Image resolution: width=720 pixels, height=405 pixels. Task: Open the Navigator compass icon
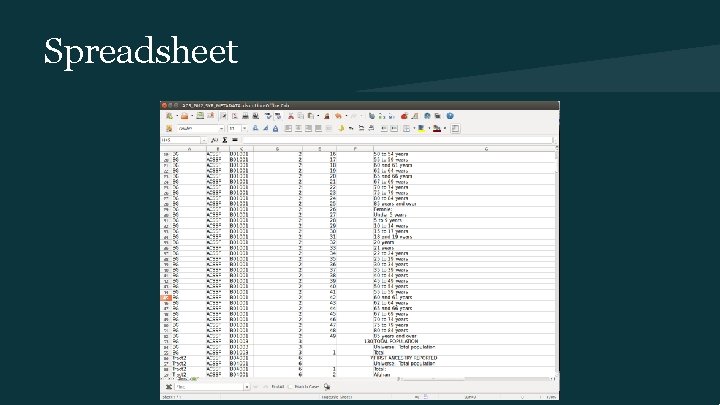[428, 116]
